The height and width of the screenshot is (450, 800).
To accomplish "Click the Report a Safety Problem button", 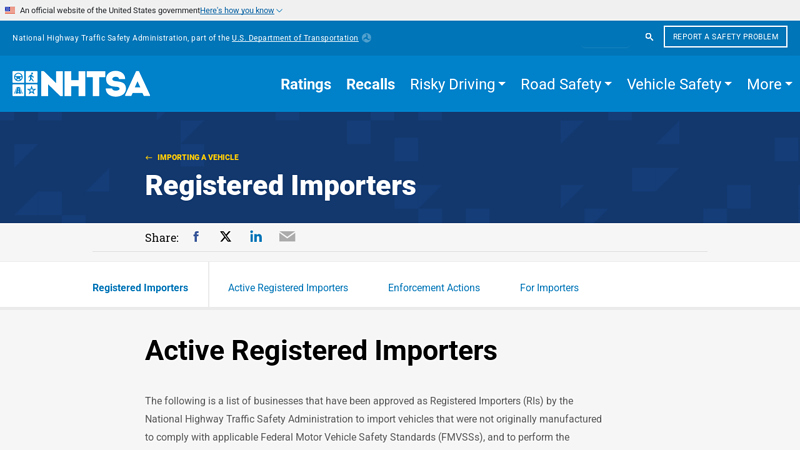I will point(725,37).
